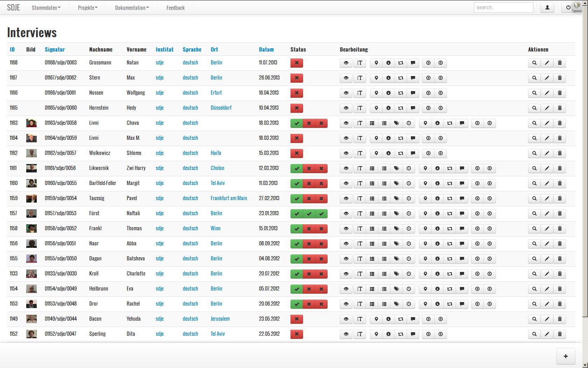The image size is (588, 368).
Task: Click the map pin icon in Wolkowicz row
Action: pos(376,153)
